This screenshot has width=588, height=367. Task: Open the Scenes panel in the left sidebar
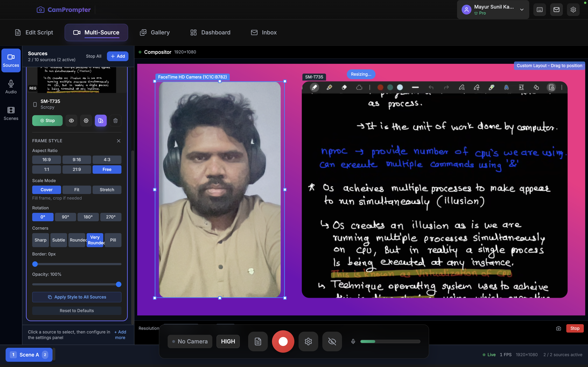pos(11,113)
